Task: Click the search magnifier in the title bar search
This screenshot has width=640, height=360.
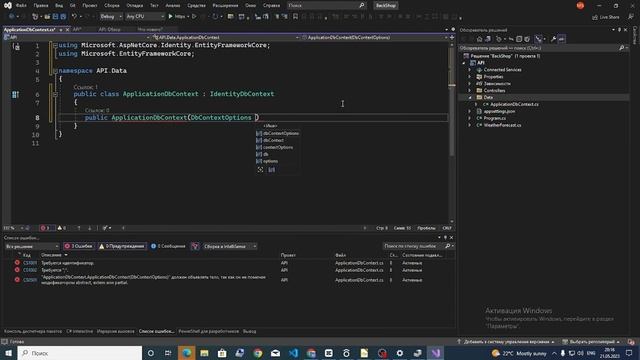Action: tap(361, 5)
